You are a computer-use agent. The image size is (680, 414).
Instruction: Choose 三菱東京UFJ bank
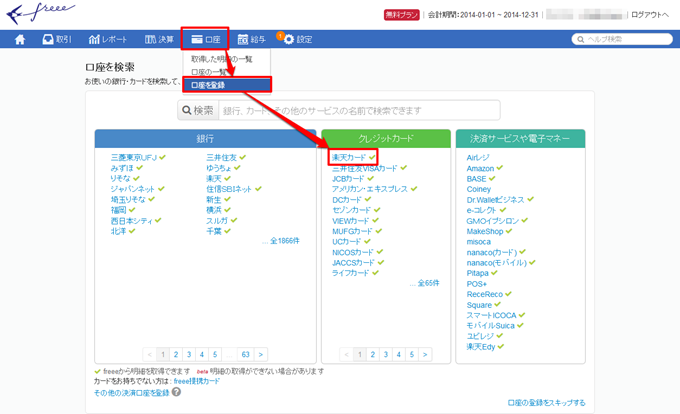(x=134, y=157)
